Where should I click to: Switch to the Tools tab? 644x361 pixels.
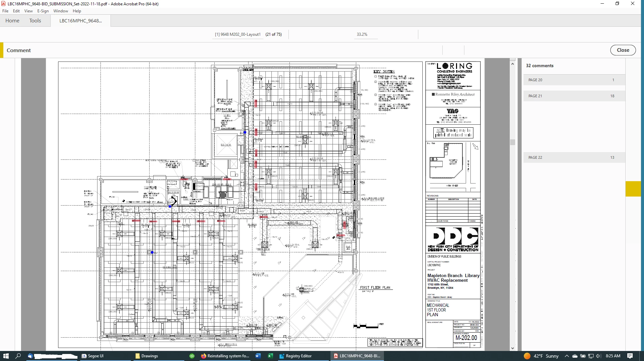[35, 21]
